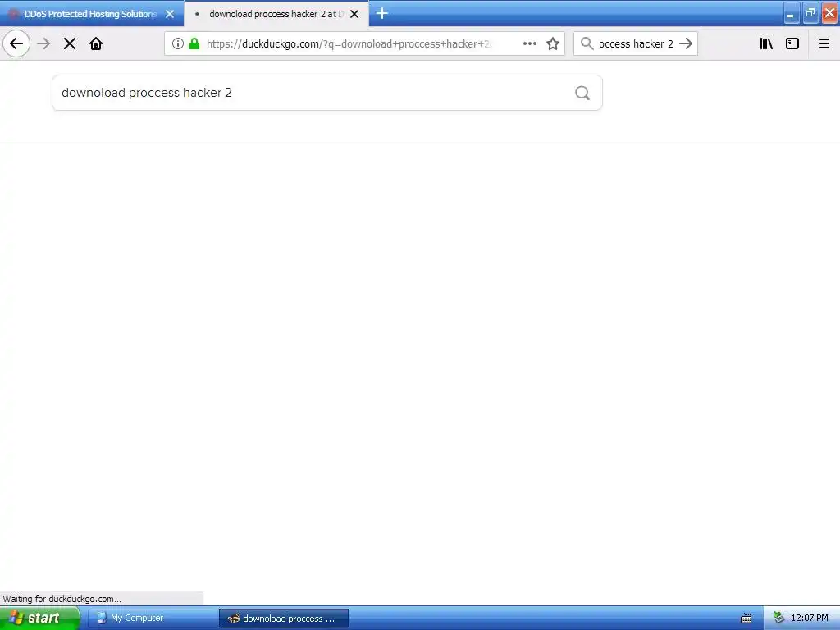Open a new tab with plus
The width and height of the screenshot is (840, 630).
pos(382,13)
